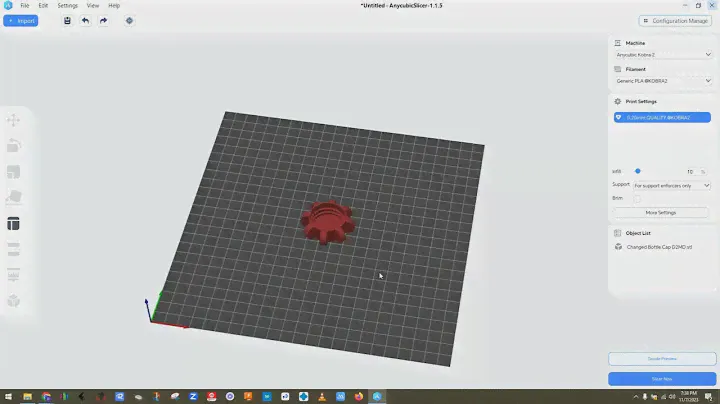
Task: Select the active layout tool in sidebar
Action: pos(14,224)
